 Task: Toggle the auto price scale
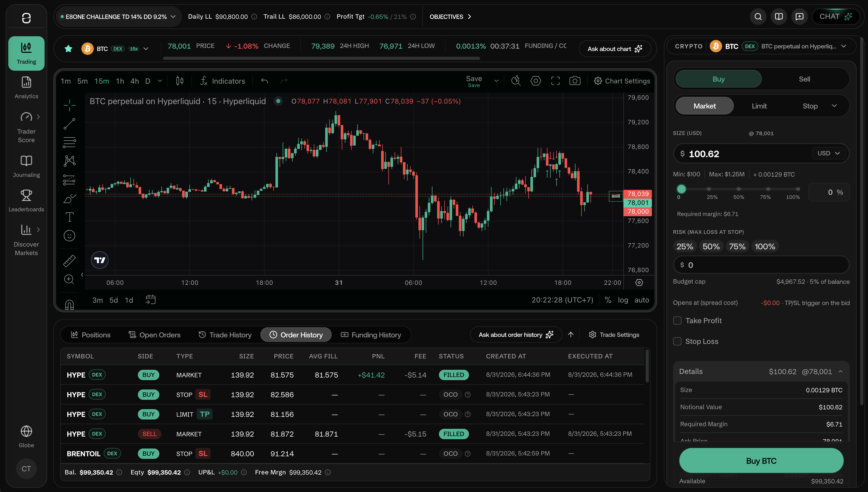pyautogui.click(x=642, y=300)
